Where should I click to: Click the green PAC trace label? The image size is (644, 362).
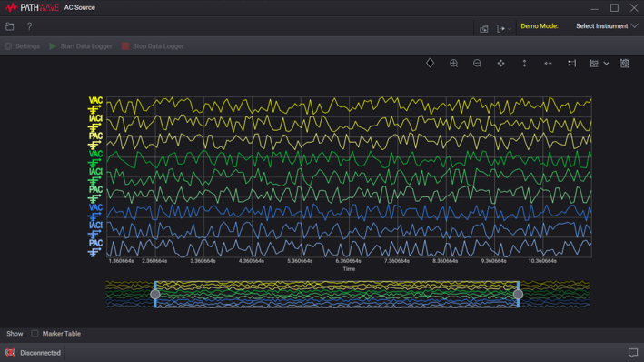click(95, 189)
